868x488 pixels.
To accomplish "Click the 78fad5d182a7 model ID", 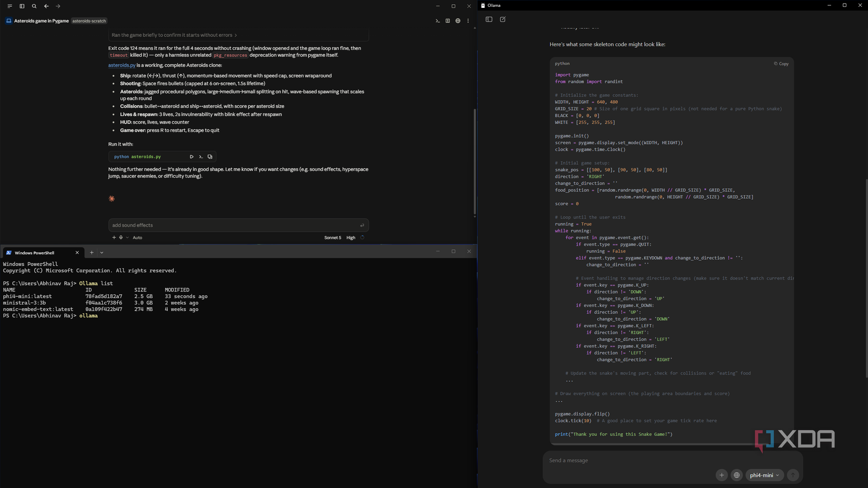I will (x=104, y=297).
